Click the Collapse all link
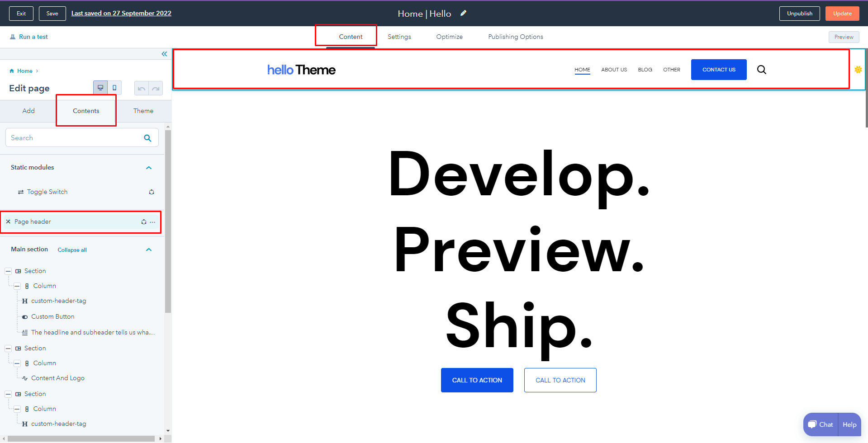The image size is (868, 443). (72, 250)
